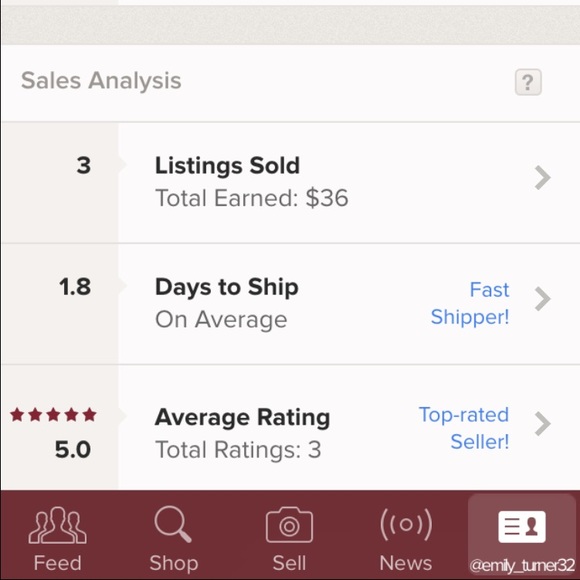Screen dimensions: 580x580
Task: Open the Listings Sold row
Action: pos(290,182)
